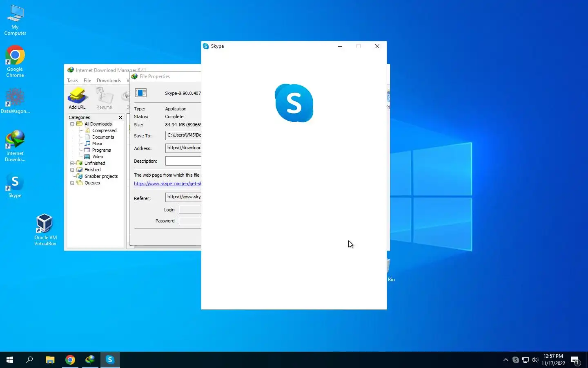Open the Windows Start menu

click(x=10, y=360)
